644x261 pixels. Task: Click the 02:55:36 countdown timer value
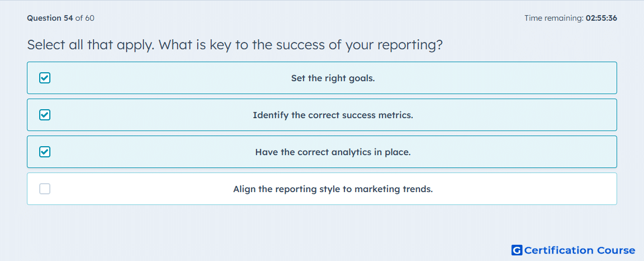[x=601, y=18]
